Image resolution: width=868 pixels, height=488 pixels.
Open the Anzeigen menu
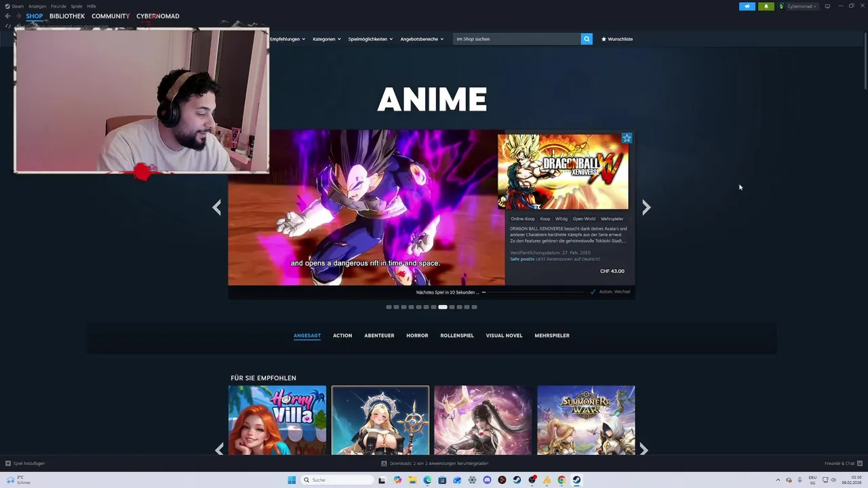point(37,6)
